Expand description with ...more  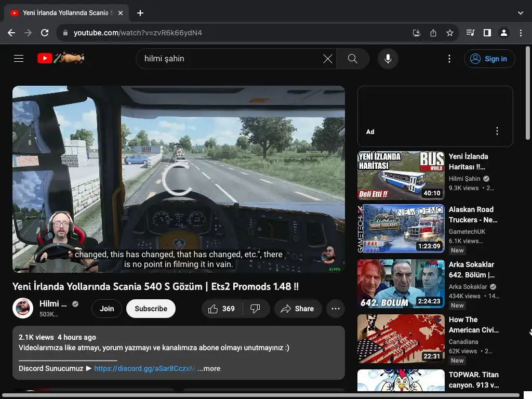(209, 368)
